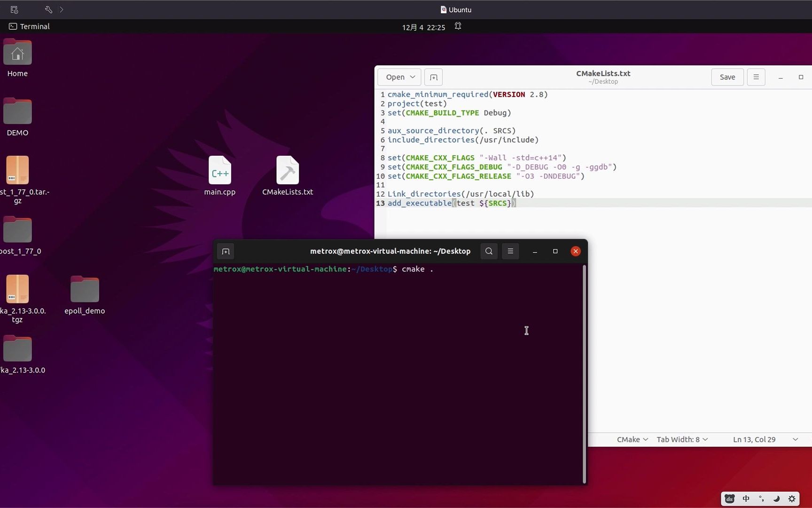Click the Link_directories(/usr/local/lib) line
The width and height of the screenshot is (812, 508).
click(x=461, y=194)
